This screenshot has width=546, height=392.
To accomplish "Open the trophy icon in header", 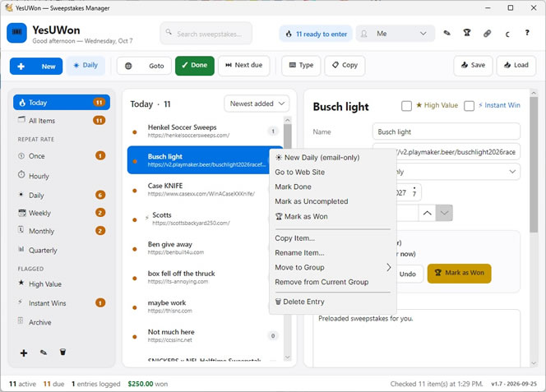I will coord(467,33).
